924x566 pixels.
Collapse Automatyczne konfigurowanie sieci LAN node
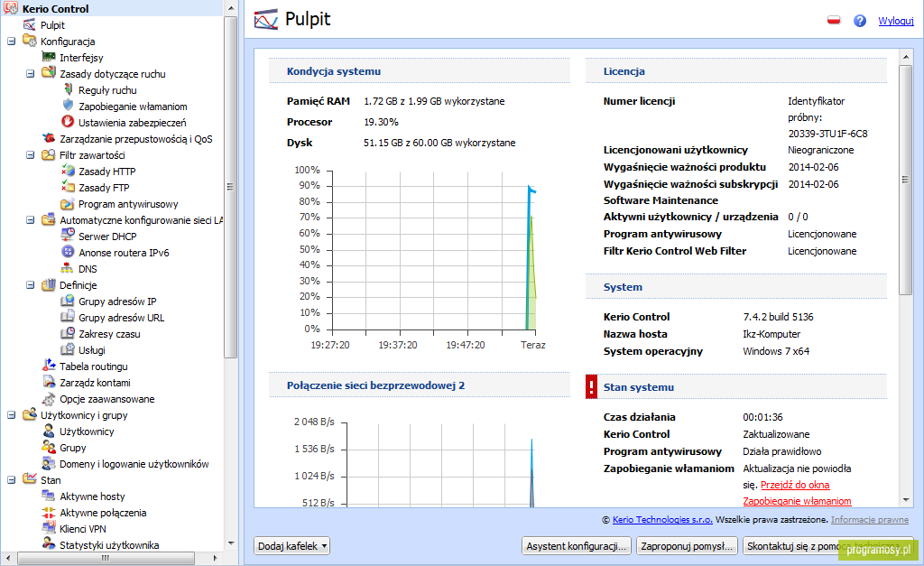pyautogui.click(x=30, y=220)
